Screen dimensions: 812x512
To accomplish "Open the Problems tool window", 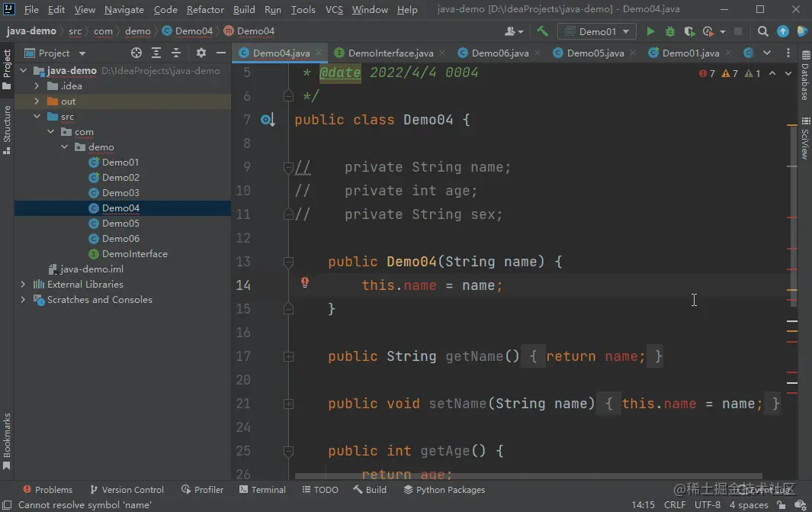I will click(x=47, y=490).
